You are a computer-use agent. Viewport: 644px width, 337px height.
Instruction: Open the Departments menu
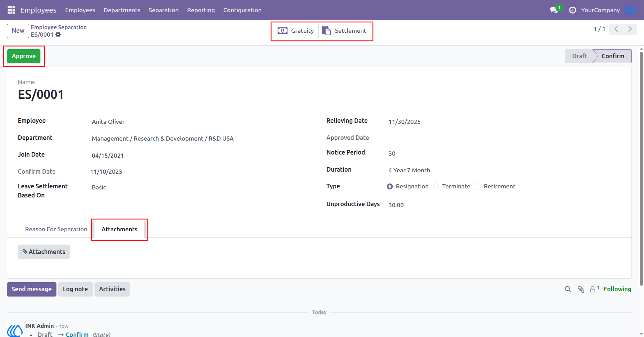122,10
